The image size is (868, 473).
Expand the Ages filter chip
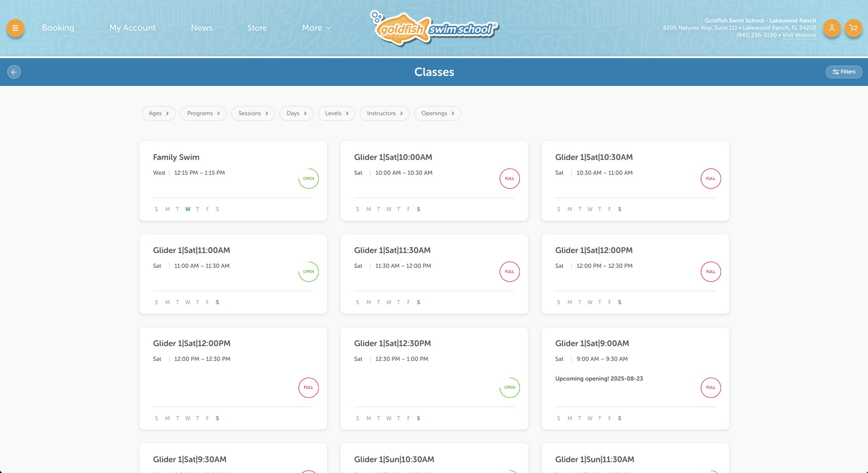coord(159,113)
